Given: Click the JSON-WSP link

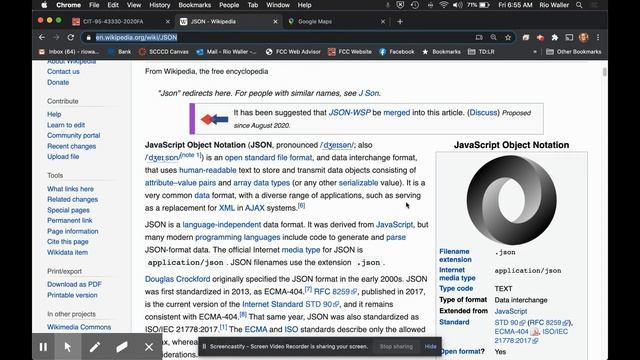Looking at the screenshot, I should click(349, 113).
